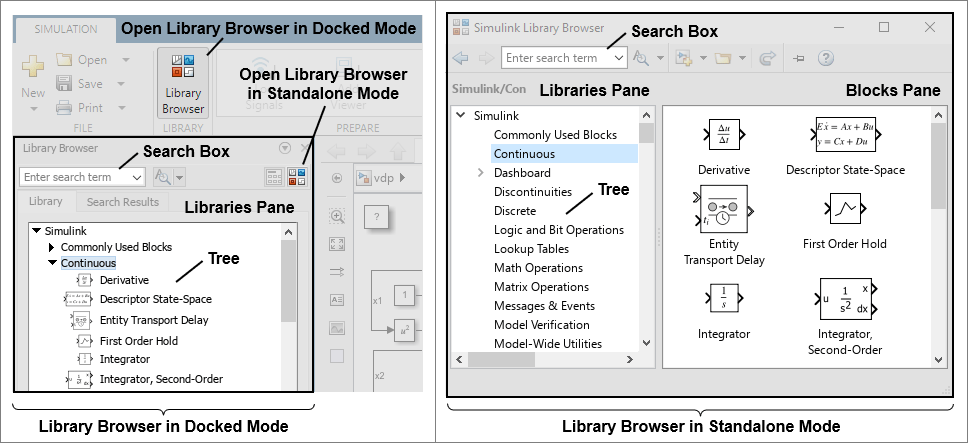The height and width of the screenshot is (443, 968).
Task: Expand Commonly Used Blocks in docked tree
Action: pyautogui.click(x=52, y=247)
